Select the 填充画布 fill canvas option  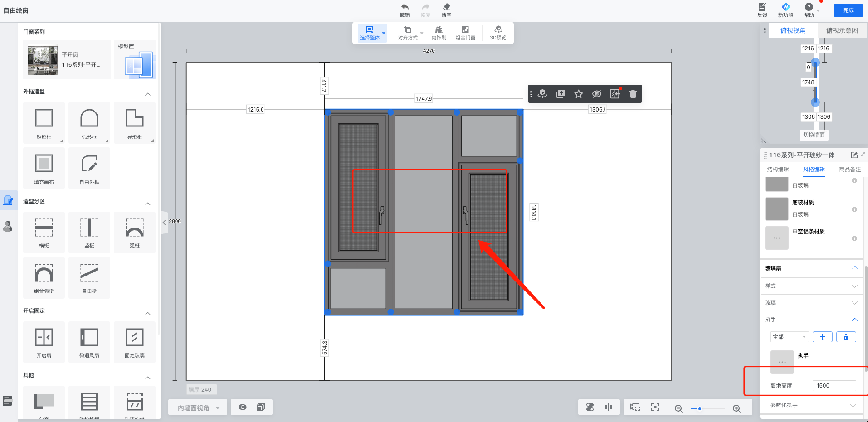click(44, 168)
